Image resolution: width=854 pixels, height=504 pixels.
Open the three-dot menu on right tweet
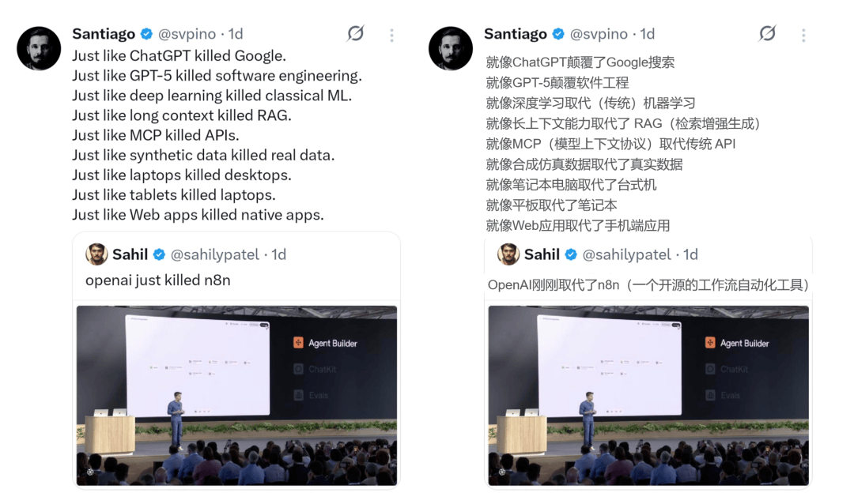pyautogui.click(x=803, y=36)
